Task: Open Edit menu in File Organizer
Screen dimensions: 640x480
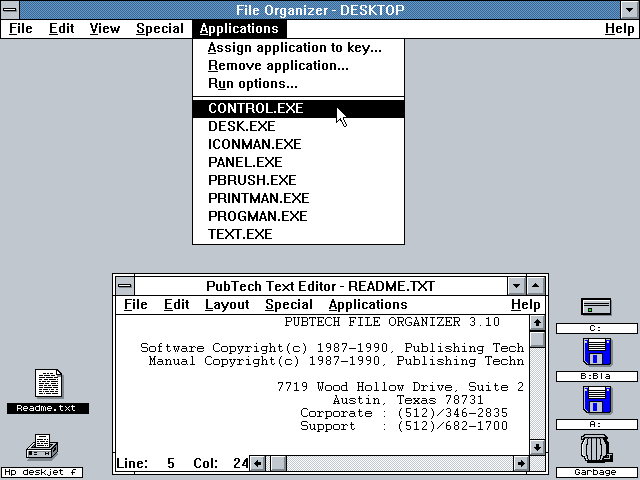Action: [x=61, y=29]
